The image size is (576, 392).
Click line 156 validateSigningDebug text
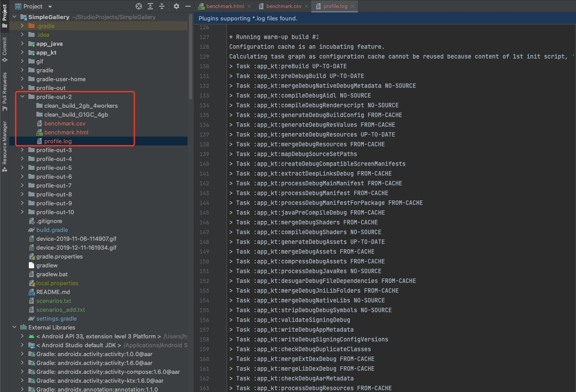290,320
